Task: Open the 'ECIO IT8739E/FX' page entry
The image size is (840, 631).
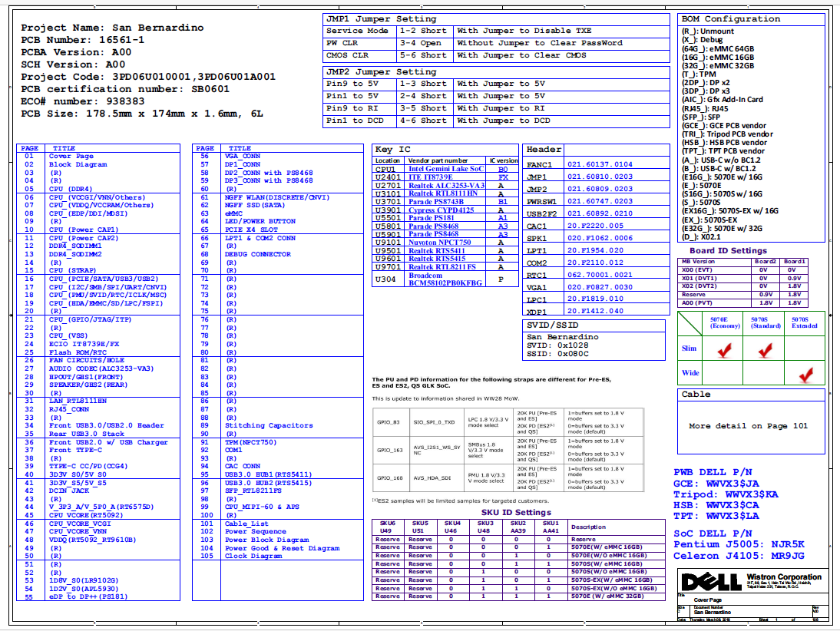Action: click(x=84, y=344)
